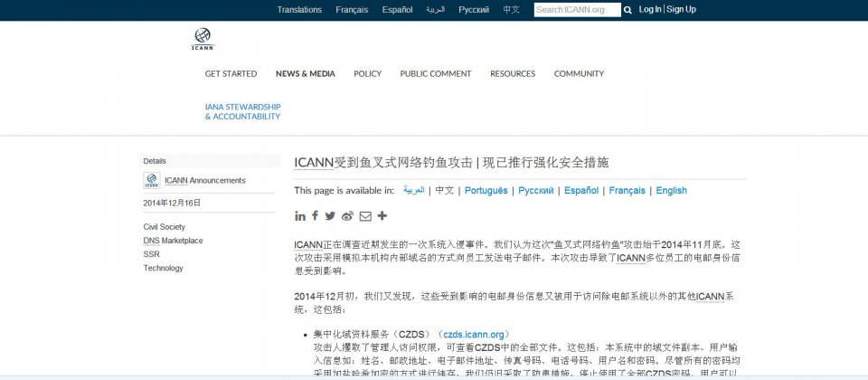This screenshot has height=380, width=868.
Task: Switch to Русский in top bar
Action: 474,10
